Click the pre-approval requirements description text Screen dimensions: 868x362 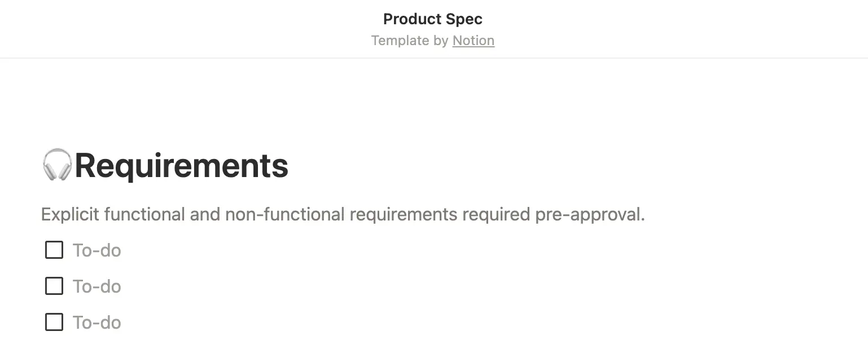pos(343,214)
